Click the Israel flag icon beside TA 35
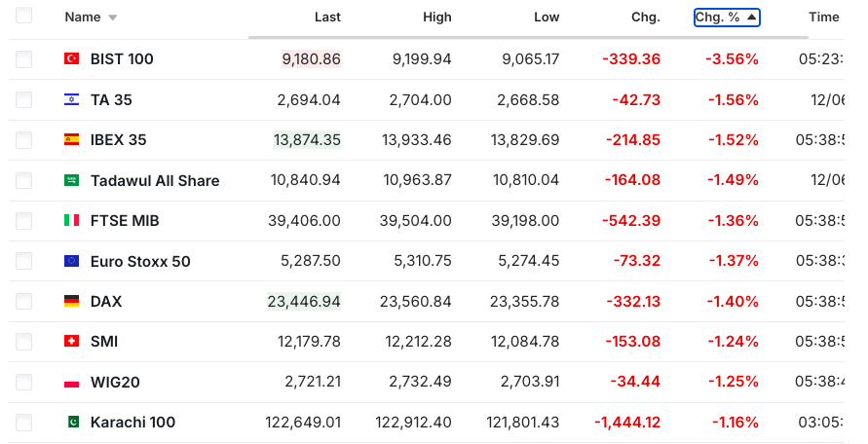 pos(71,99)
